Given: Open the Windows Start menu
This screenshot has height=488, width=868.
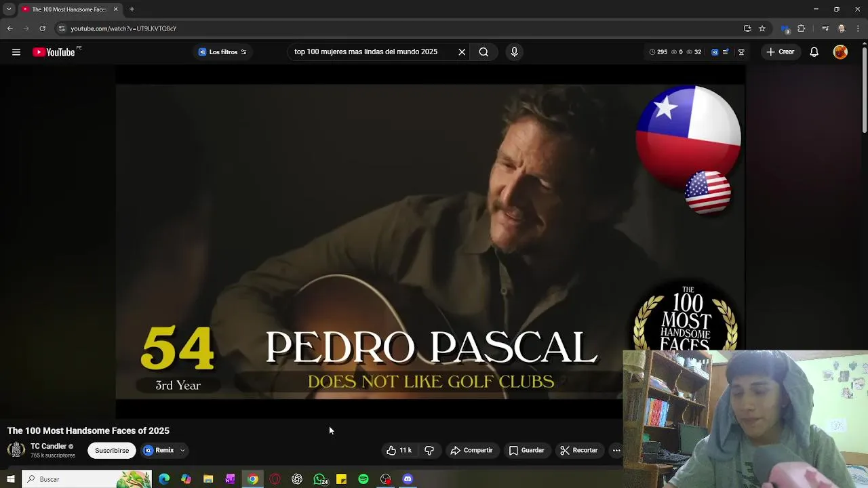Looking at the screenshot, I should point(10,479).
